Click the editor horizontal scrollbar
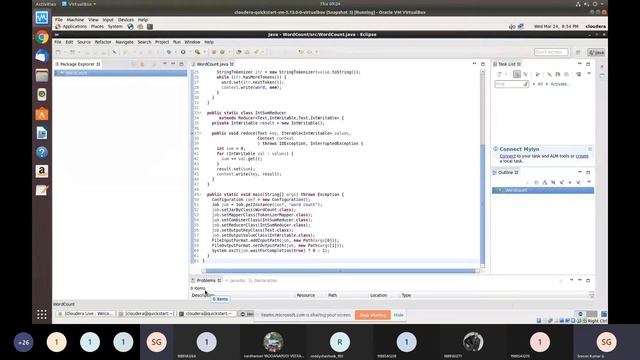Screen dimensions: 640x360 click(x=340, y=271)
